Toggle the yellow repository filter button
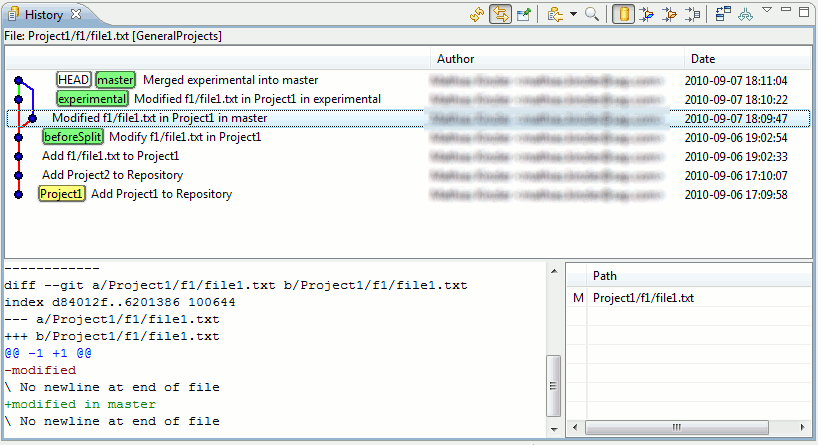Image resolution: width=818 pixels, height=445 pixels. coord(622,15)
